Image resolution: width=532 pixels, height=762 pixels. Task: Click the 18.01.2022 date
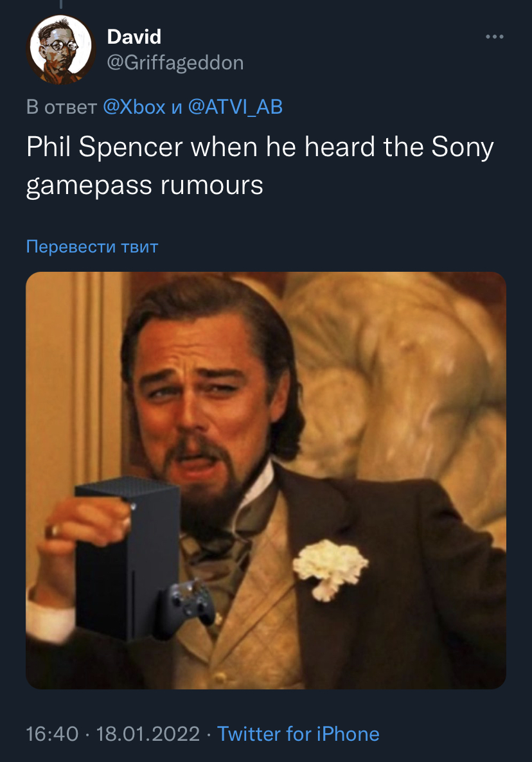[148, 734]
